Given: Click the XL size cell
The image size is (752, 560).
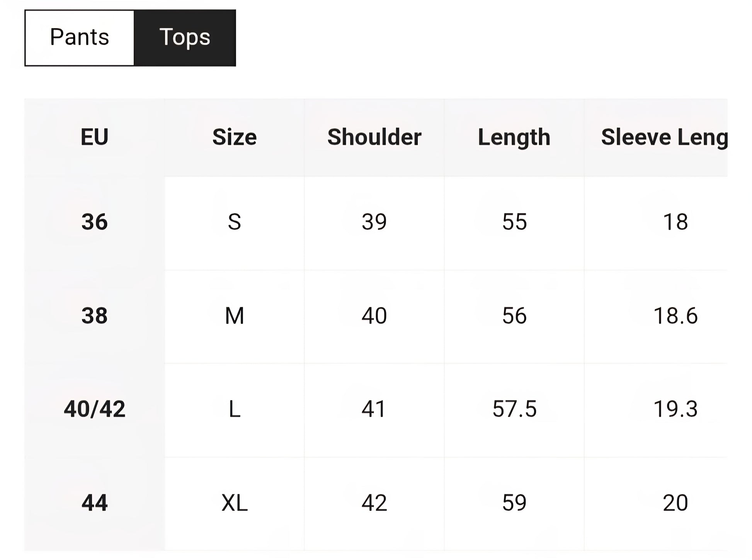Looking at the screenshot, I should click(235, 503).
